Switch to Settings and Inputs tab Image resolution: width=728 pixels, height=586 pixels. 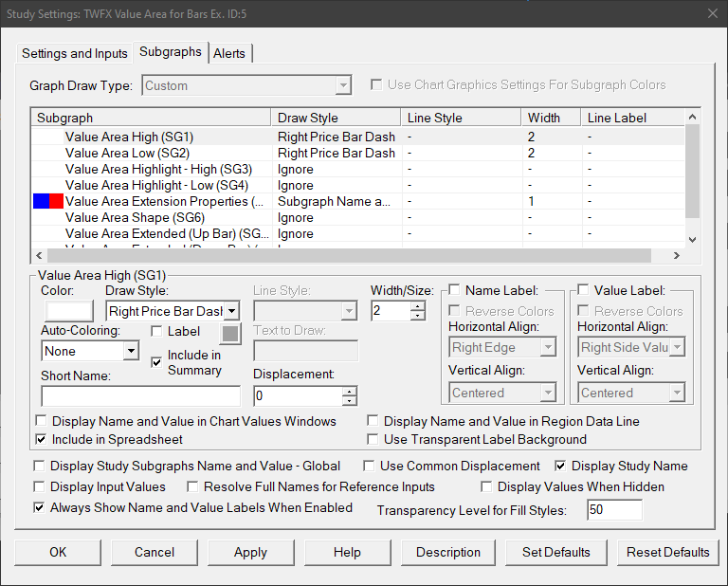coord(74,53)
